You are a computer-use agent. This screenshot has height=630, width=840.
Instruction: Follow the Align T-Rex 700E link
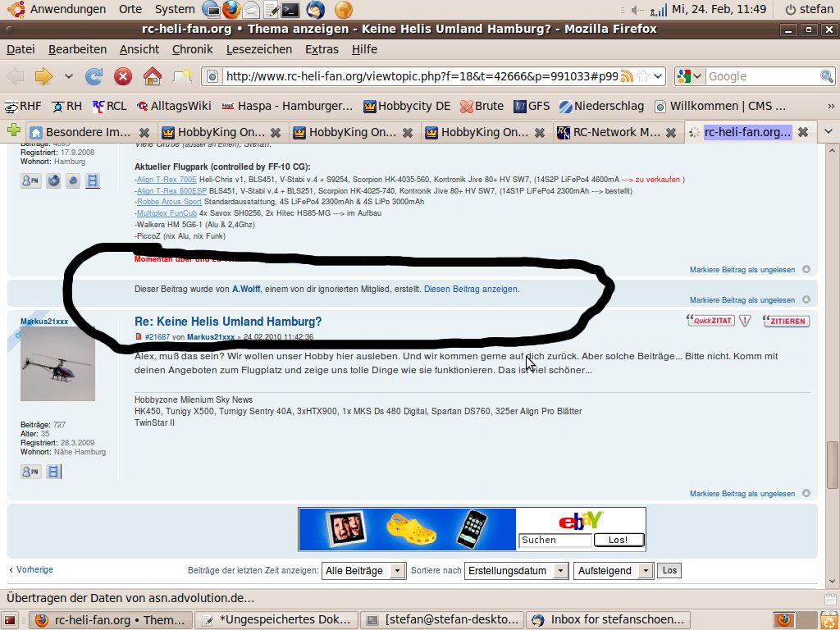(167, 180)
